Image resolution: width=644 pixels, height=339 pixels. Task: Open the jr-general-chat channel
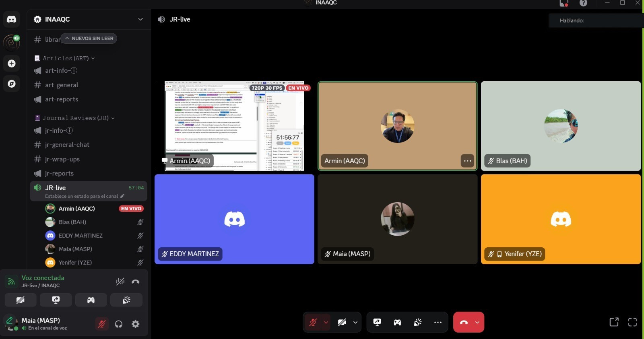(67, 145)
